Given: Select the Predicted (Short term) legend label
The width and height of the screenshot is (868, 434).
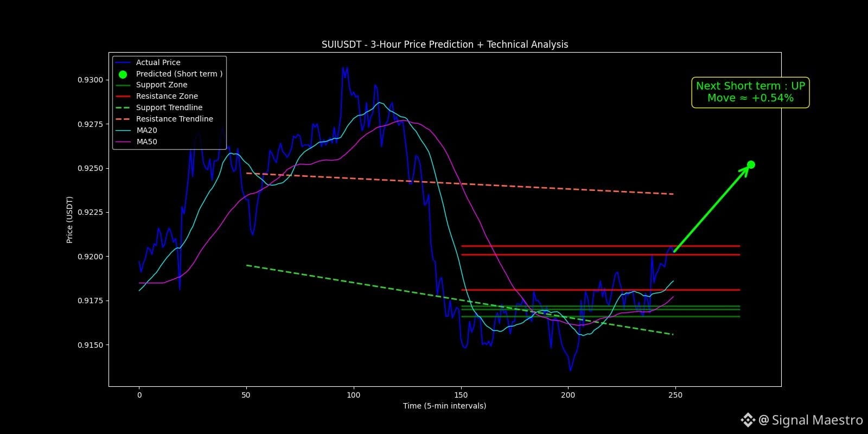Looking at the screenshot, I should pyautogui.click(x=179, y=74).
